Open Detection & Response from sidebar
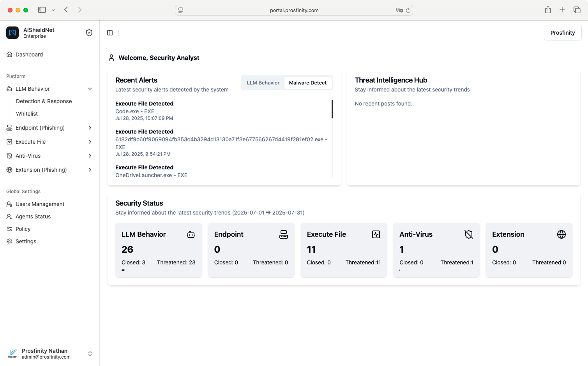 click(x=44, y=101)
